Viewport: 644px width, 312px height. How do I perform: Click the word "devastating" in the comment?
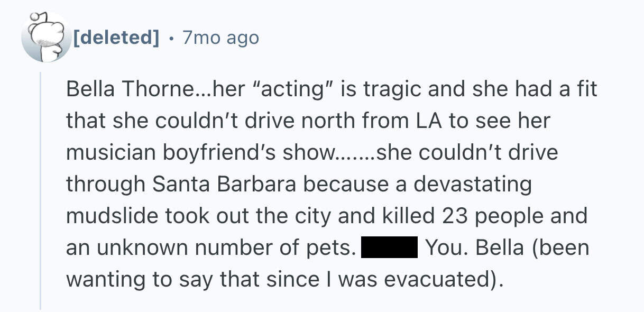[x=473, y=185]
